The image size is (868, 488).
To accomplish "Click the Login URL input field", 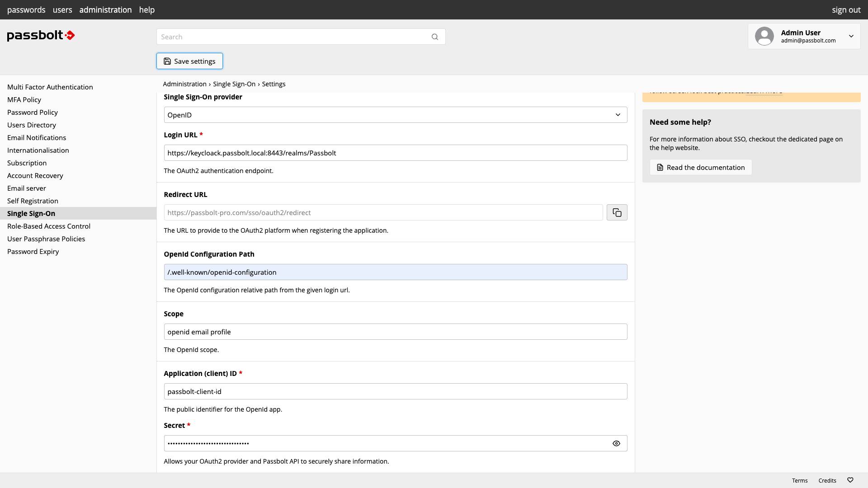I will (x=395, y=153).
